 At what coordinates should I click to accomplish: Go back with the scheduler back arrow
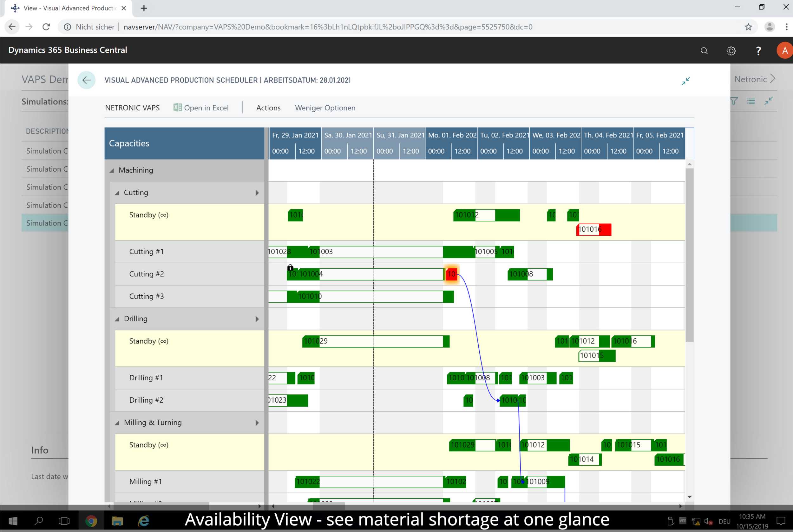(87, 80)
